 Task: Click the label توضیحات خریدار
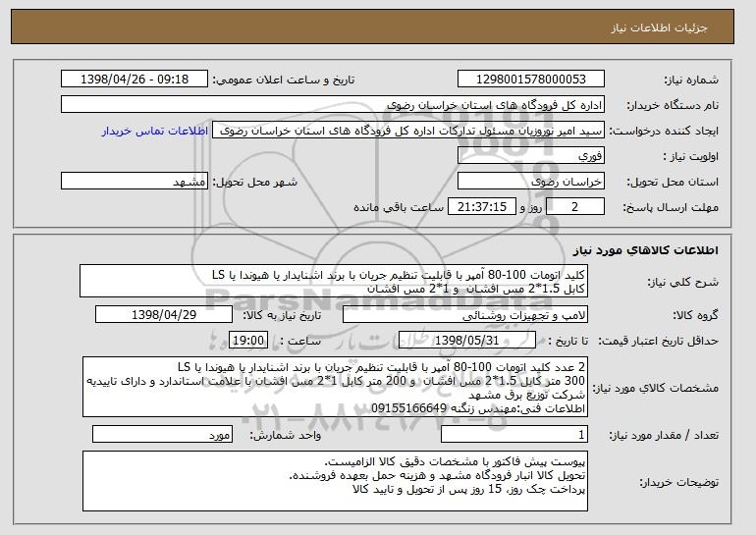[x=678, y=482]
